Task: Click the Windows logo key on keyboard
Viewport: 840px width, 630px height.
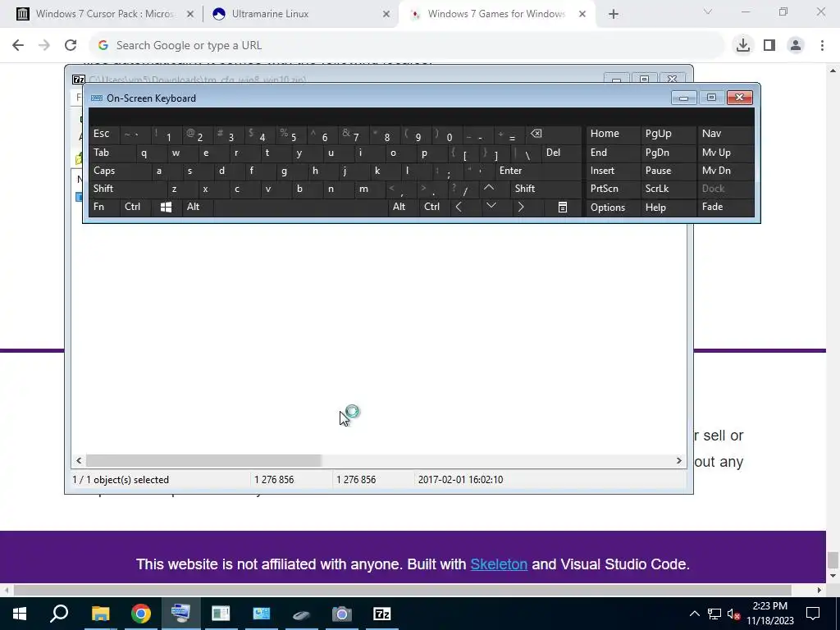Action: [x=166, y=207]
